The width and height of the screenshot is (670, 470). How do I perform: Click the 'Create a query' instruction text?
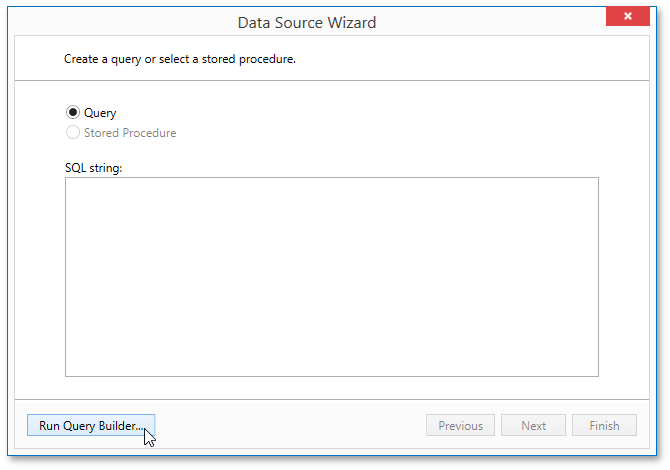point(180,59)
